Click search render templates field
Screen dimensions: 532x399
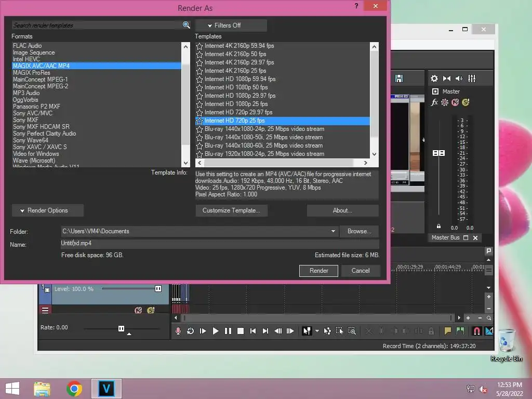point(97,25)
